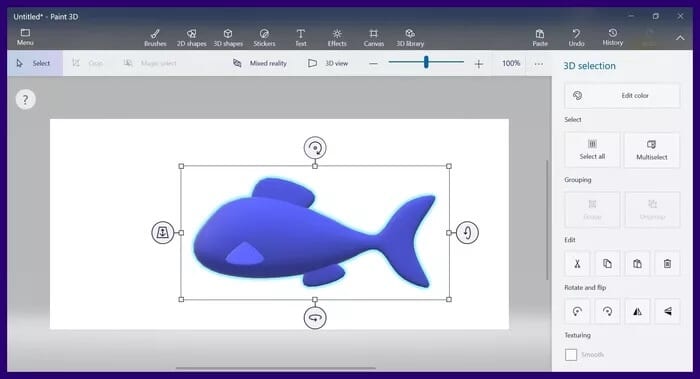Select the Text tool tab

coord(300,37)
